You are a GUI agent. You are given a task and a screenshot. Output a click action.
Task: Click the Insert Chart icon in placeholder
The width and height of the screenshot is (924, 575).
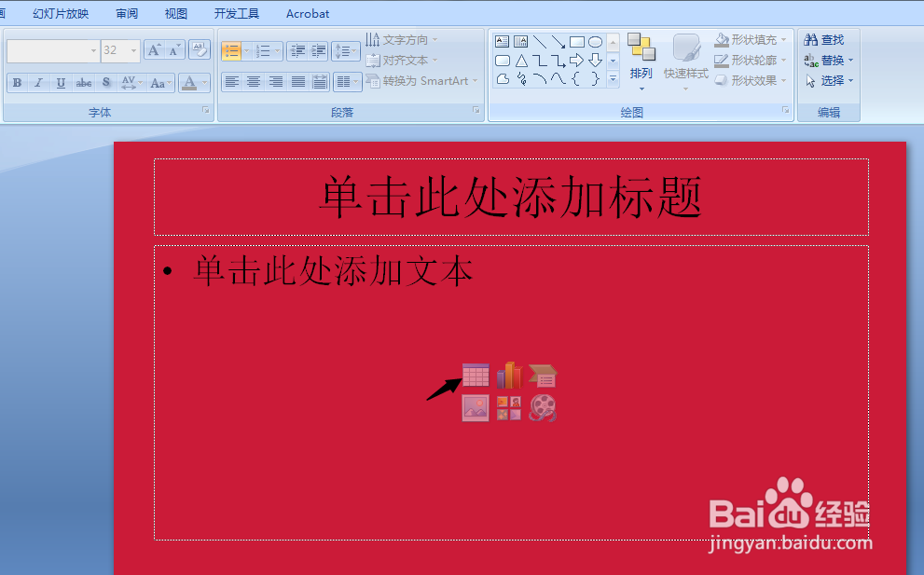[x=509, y=375]
